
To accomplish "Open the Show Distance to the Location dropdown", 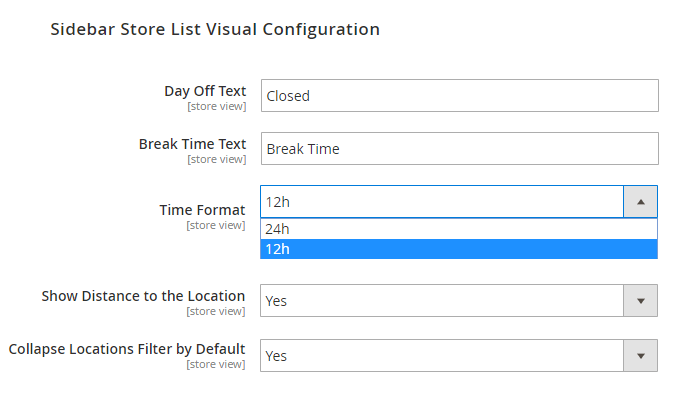I will pos(441,301).
